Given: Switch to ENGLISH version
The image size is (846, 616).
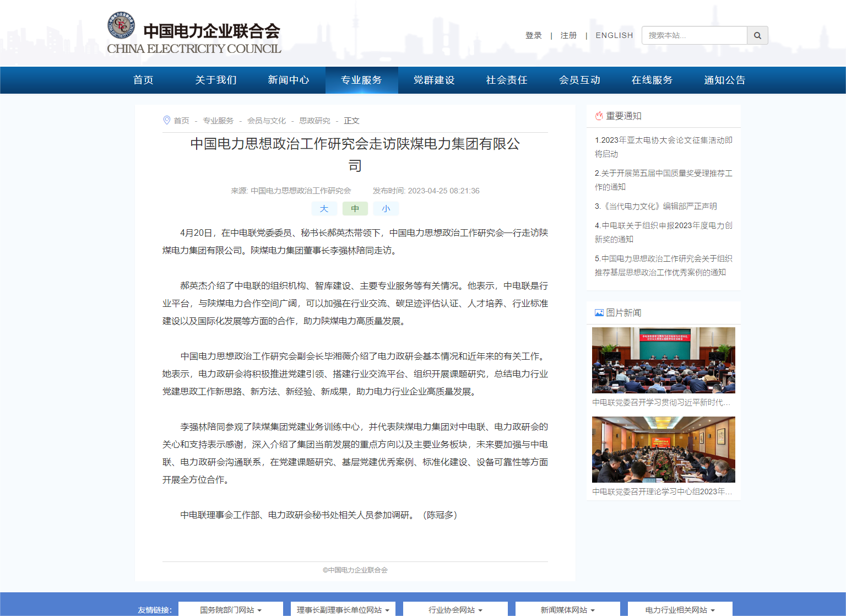Looking at the screenshot, I should (614, 35).
